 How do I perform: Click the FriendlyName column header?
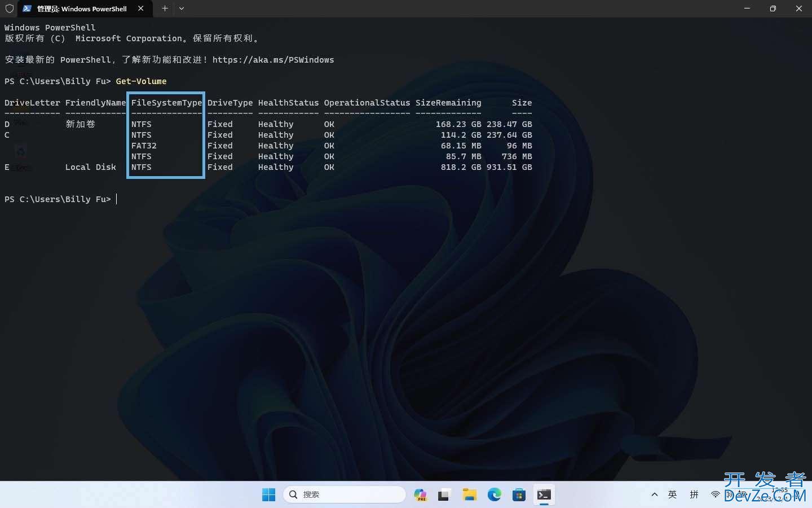(x=95, y=103)
